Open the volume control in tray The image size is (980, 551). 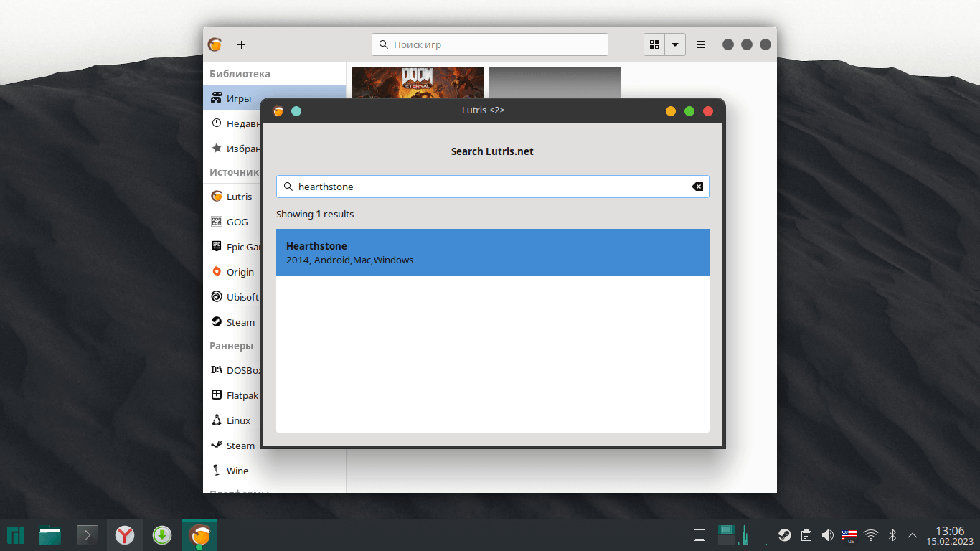[x=827, y=535]
